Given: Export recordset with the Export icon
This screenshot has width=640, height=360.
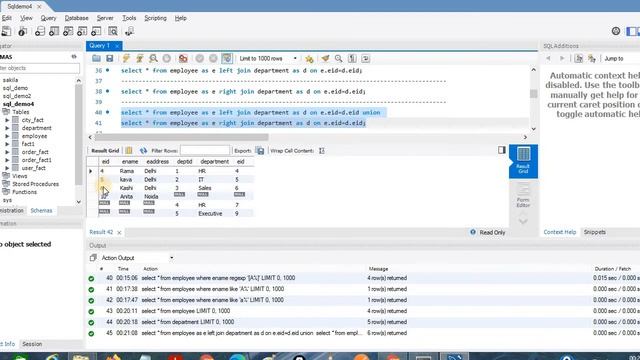Looking at the screenshot, I should coord(260,151).
